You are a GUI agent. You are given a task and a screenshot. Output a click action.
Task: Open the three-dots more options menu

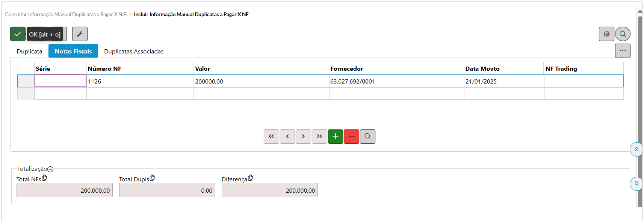click(x=623, y=51)
